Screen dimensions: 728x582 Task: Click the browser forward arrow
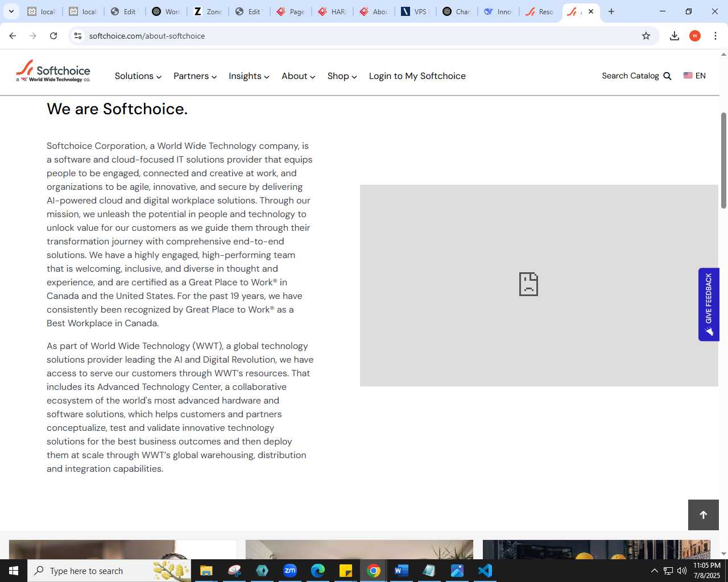(33, 36)
